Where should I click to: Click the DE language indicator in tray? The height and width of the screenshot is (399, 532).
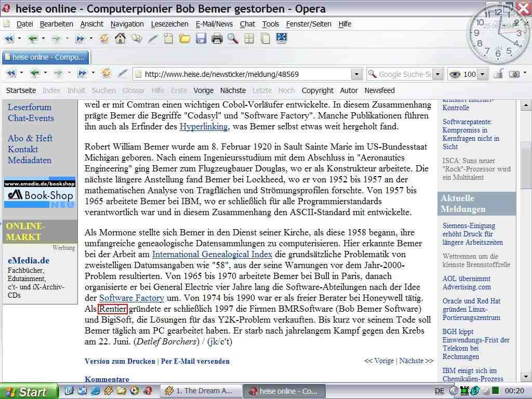[440, 391]
